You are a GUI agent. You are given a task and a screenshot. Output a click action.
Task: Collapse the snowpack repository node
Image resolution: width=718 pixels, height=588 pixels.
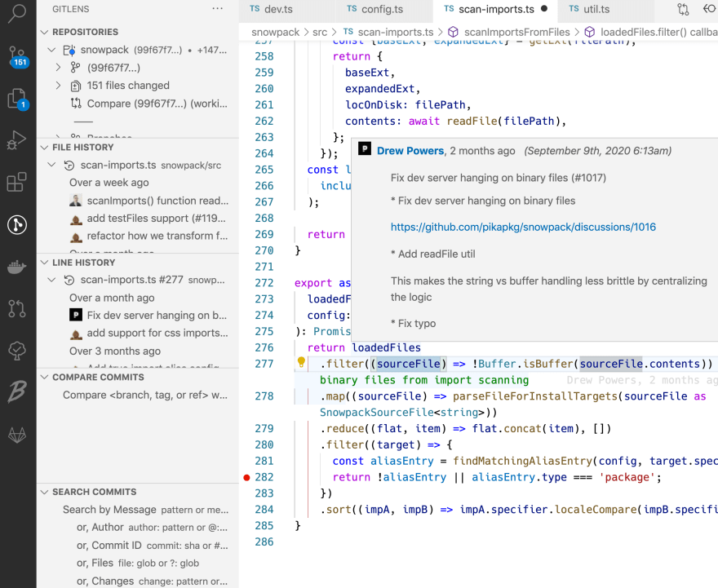(x=51, y=50)
